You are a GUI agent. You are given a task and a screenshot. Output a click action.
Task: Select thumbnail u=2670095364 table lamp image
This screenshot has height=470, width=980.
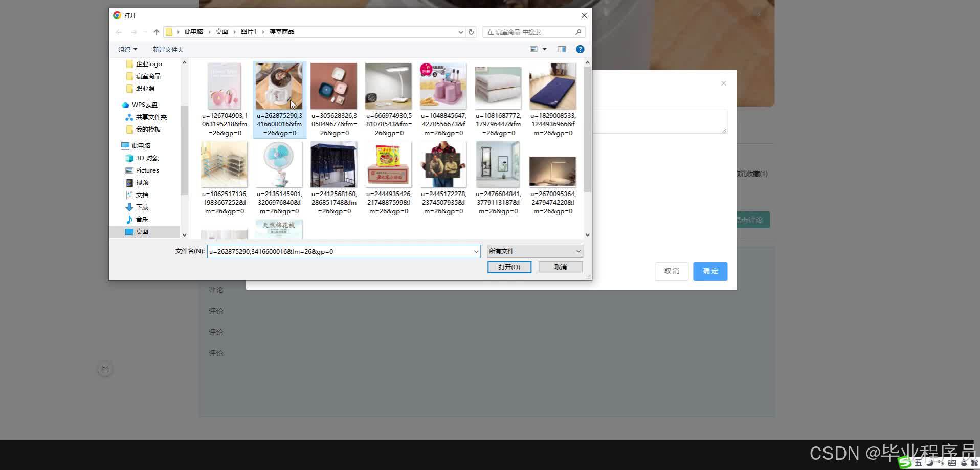[552, 172]
